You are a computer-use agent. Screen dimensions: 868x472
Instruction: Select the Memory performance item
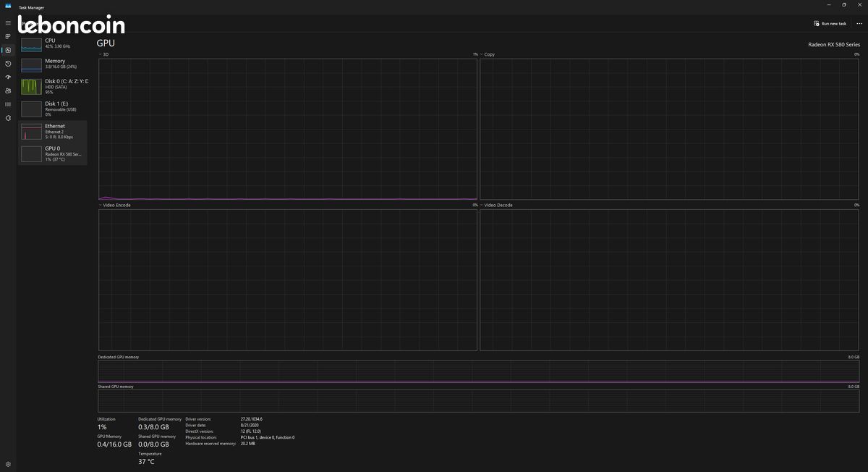52,64
